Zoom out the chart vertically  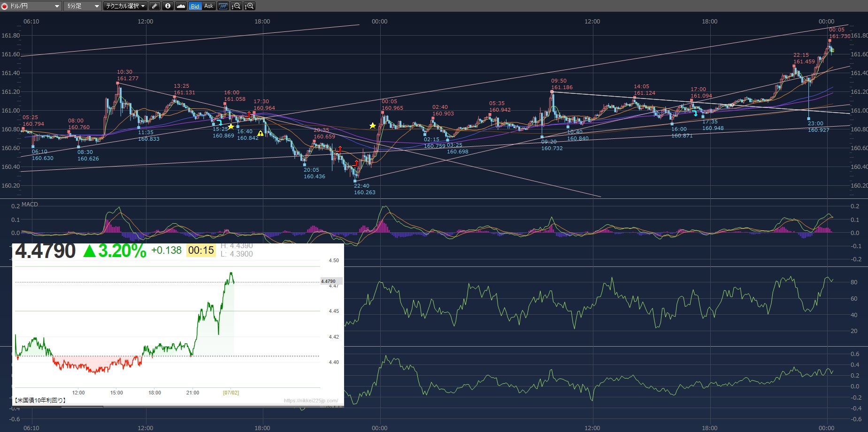pos(237,6)
